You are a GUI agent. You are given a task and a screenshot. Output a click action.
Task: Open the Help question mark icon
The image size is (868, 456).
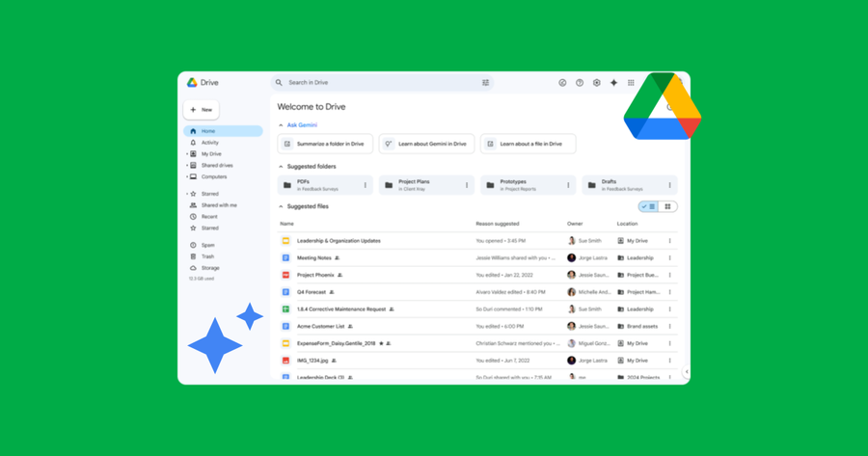pos(579,83)
